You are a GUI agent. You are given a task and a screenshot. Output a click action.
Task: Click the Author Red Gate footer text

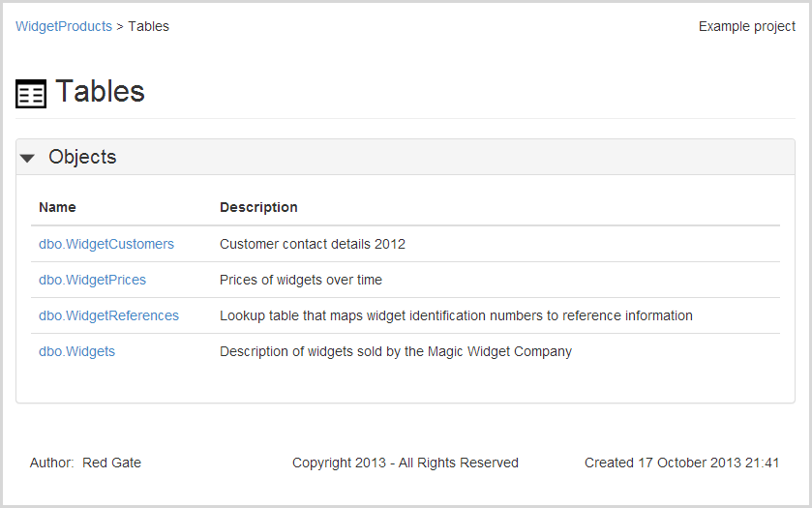pyautogui.click(x=85, y=463)
